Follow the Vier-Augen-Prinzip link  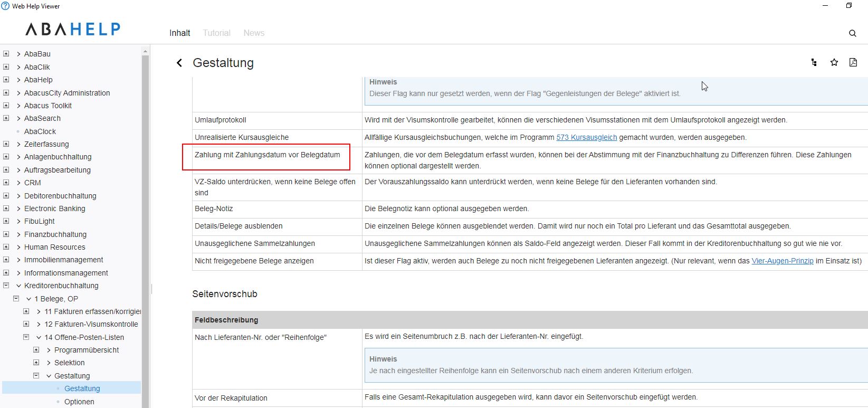pyautogui.click(x=783, y=261)
